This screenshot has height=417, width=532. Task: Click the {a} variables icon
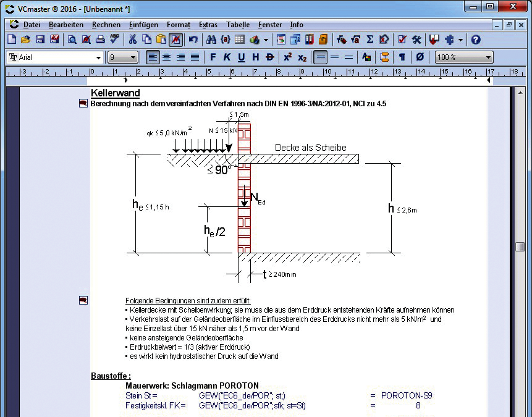(226, 40)
